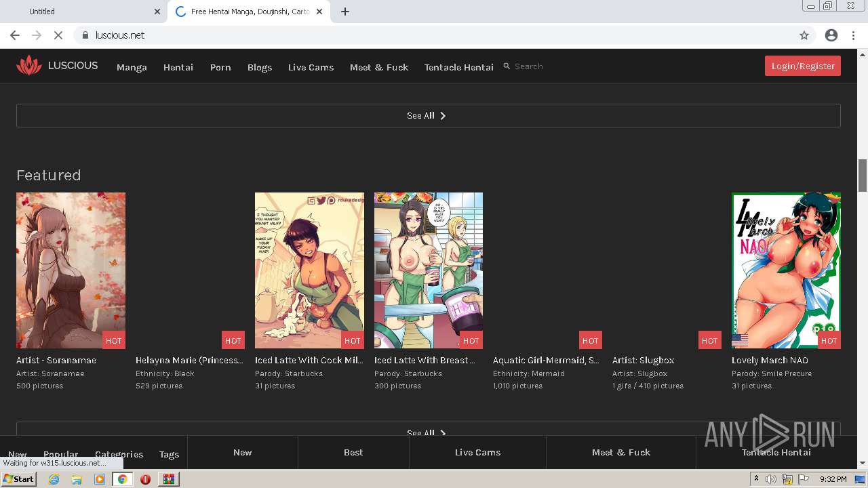Open the file explorer folder in taskbar
The width and height of the screenshot is (868, 488).
77,479
